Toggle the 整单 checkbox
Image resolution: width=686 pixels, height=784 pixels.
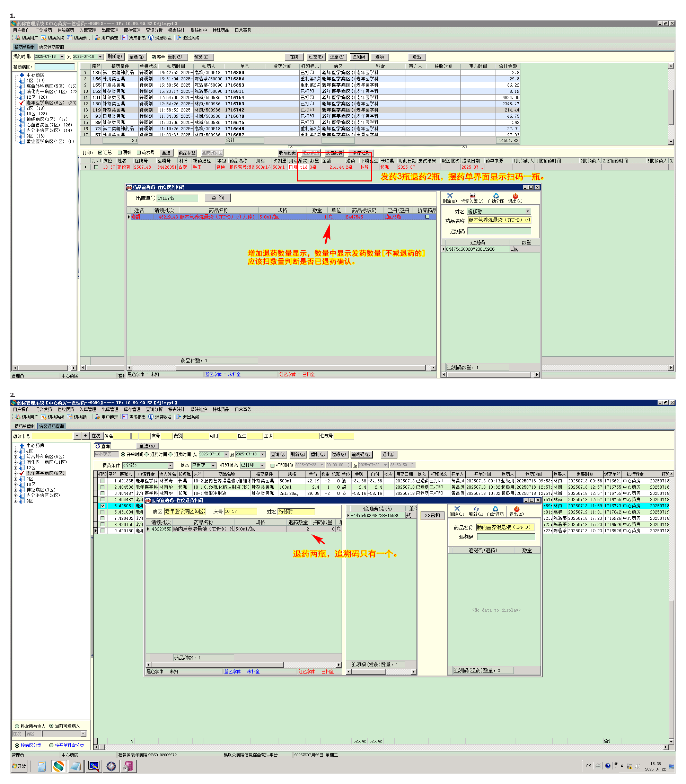153,57
